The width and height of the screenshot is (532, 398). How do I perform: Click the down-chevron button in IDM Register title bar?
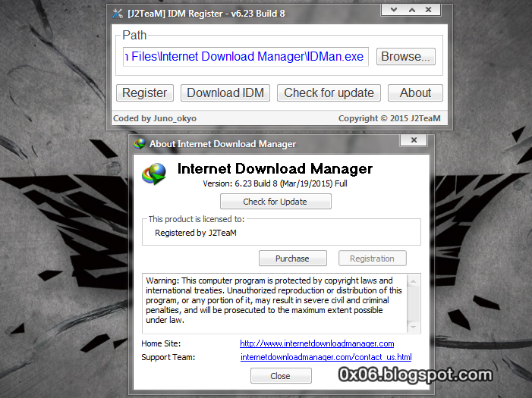(394, 10)
